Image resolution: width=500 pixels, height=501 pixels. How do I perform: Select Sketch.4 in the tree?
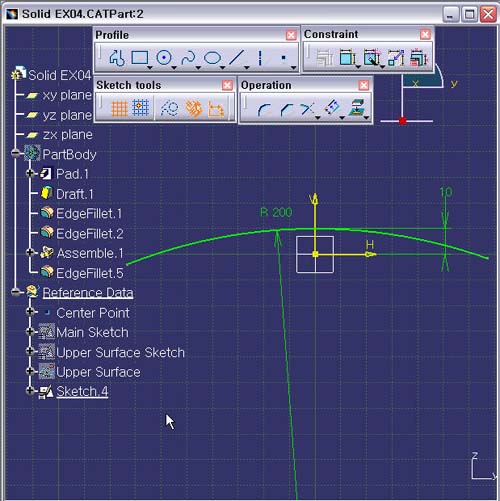(82, 391)
